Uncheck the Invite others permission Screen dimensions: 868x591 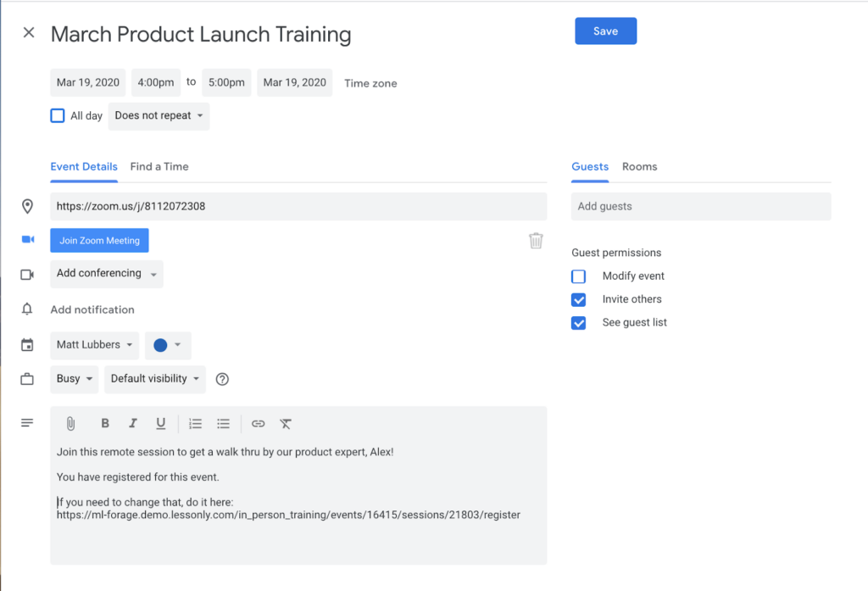pos(578,299)
